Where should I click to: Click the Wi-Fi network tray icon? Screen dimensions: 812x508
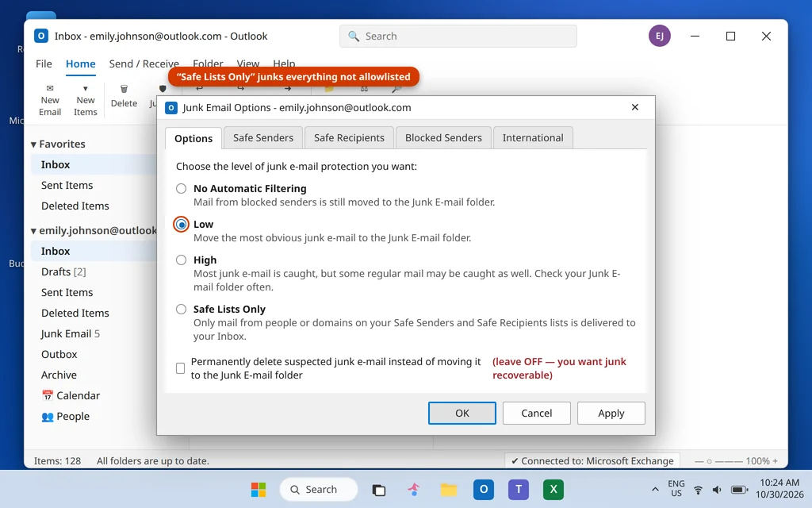tap(698, 490)
